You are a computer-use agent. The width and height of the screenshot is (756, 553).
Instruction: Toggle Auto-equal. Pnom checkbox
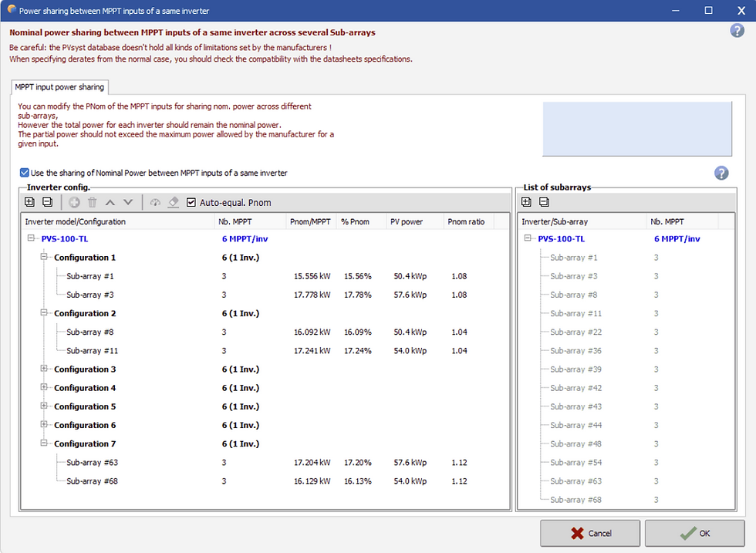point(191,203)
